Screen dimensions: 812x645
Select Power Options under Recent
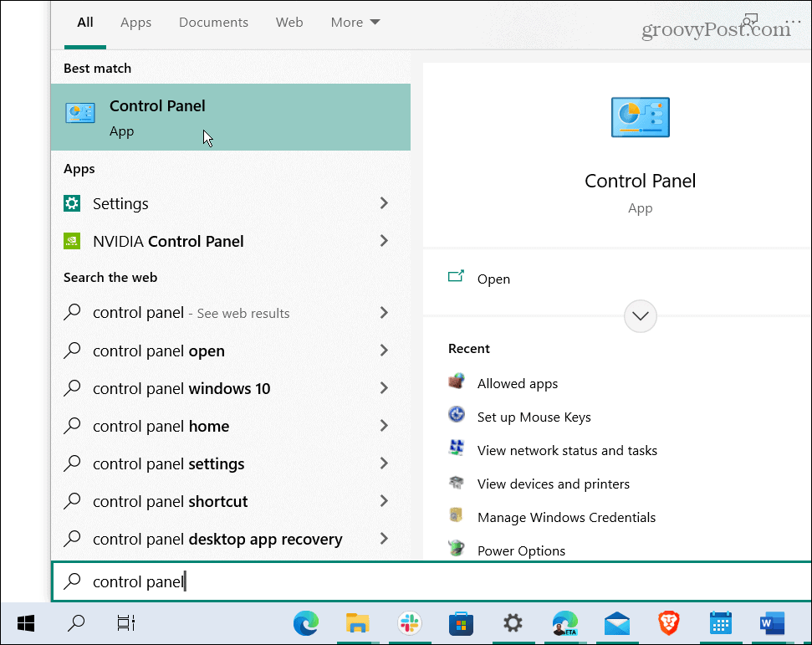(520, 550)
